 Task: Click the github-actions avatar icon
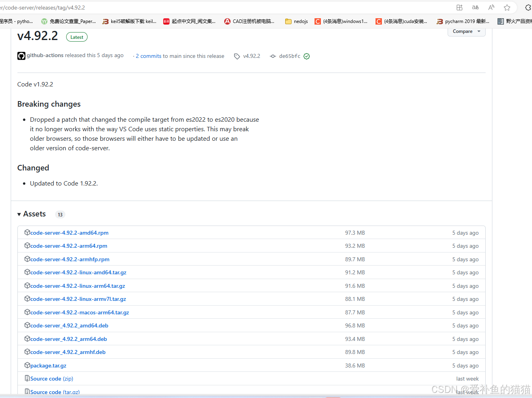[21, 56]
